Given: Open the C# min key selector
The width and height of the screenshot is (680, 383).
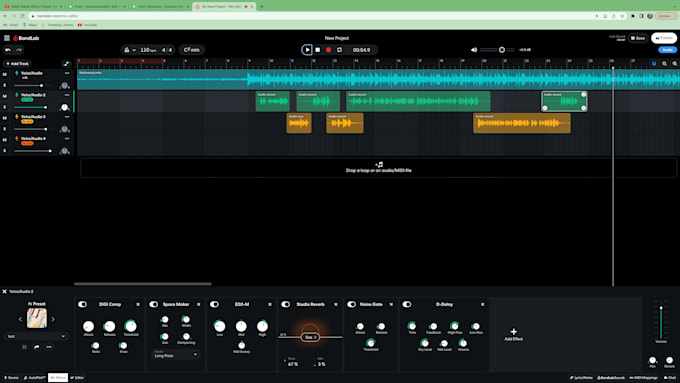Looking at the screenshot, I should (x=192, y=50).
